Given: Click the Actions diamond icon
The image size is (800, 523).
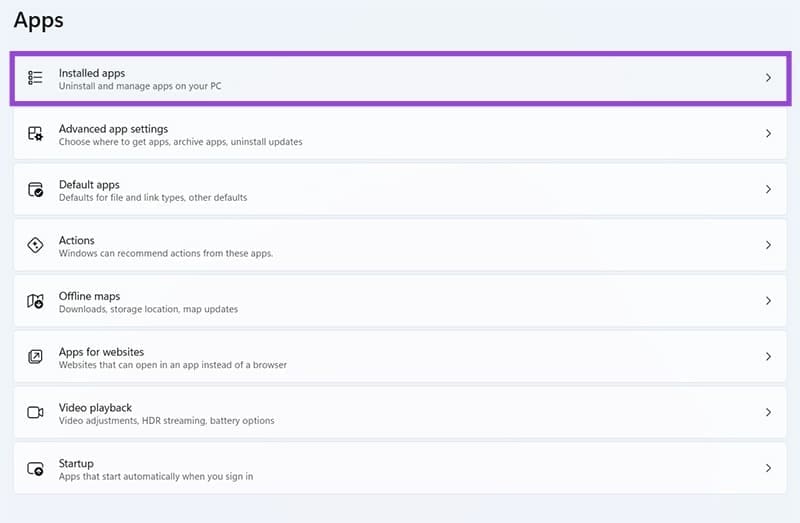Looking at the screenshot, I should click(x=35, y=246).
